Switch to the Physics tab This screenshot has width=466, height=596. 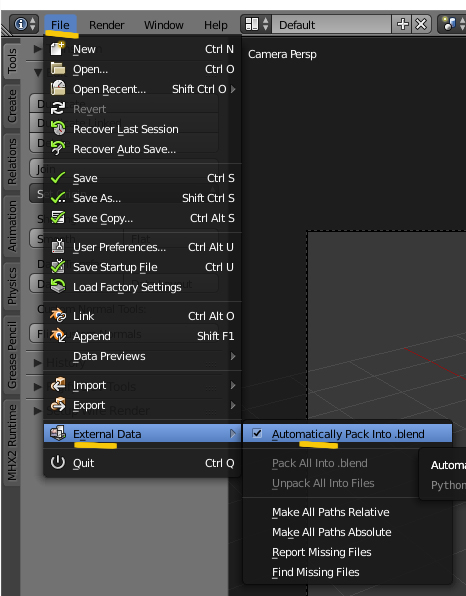(11, 286)
